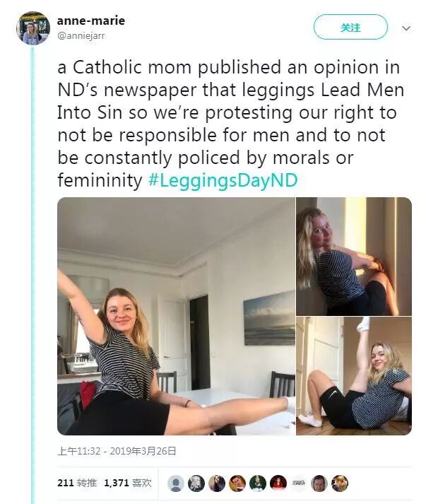
Task: Open the tweet timestamp 上午11:32 link
Action: tap(117, 451)
